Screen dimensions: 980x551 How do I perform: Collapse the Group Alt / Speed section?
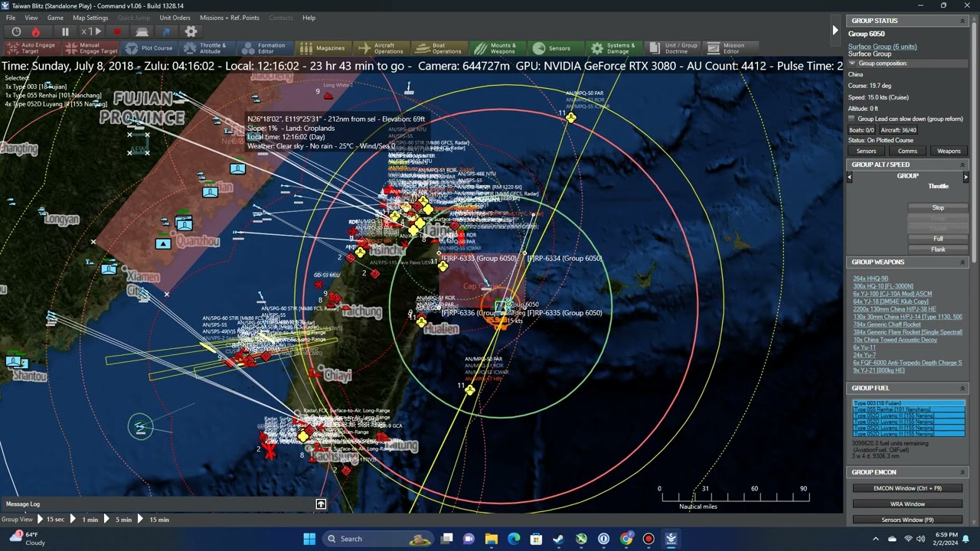click(962, 165)
